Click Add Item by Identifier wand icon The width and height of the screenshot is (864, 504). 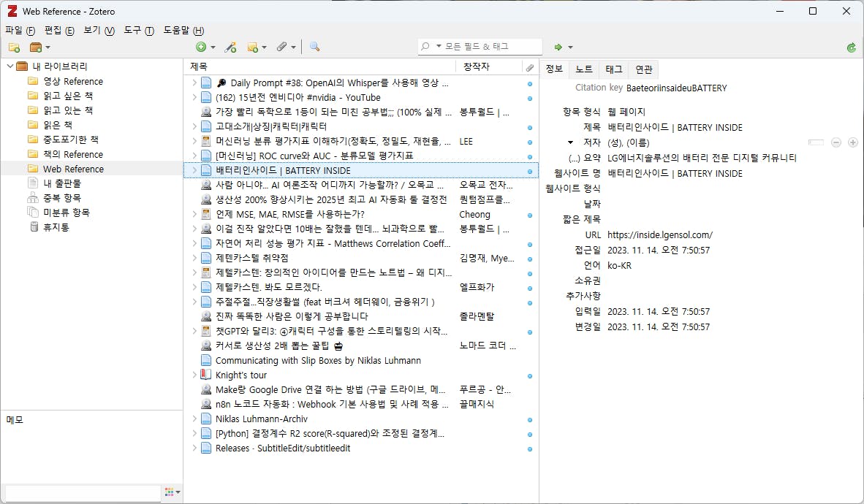tap(230, 47)
